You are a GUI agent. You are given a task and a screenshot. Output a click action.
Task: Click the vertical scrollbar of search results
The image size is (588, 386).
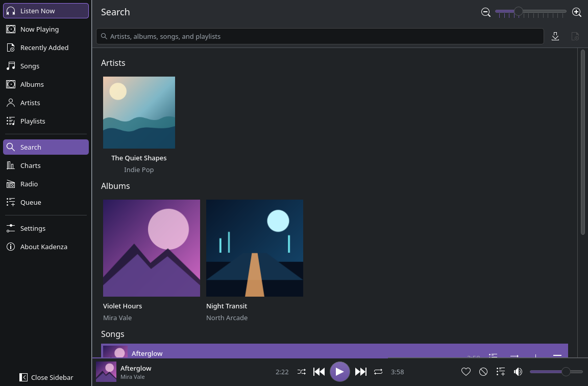[x=583, y=142]
